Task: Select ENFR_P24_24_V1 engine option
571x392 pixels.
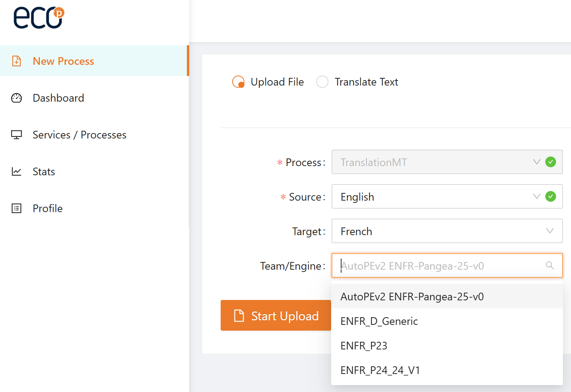Action: click(380, 370)
